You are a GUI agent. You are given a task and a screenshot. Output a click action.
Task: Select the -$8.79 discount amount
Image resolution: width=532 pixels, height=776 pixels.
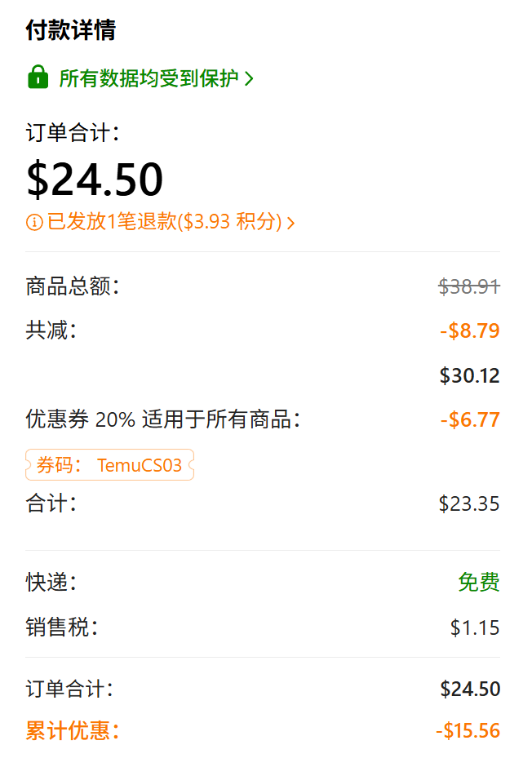pyautogui.click(x=469, y=331)
